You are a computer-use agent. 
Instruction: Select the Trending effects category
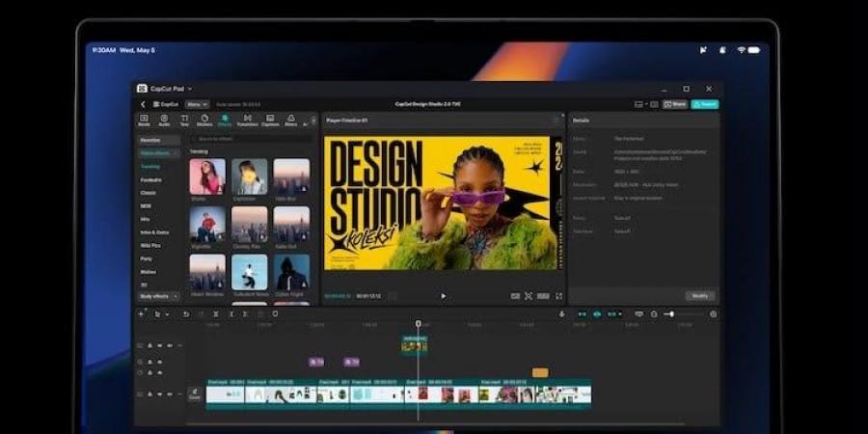click(x=150, y=166)
